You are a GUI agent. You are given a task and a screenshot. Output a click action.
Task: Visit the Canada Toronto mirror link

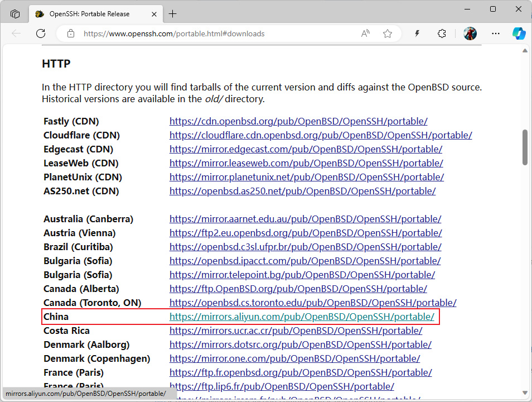tap(313, 303)
